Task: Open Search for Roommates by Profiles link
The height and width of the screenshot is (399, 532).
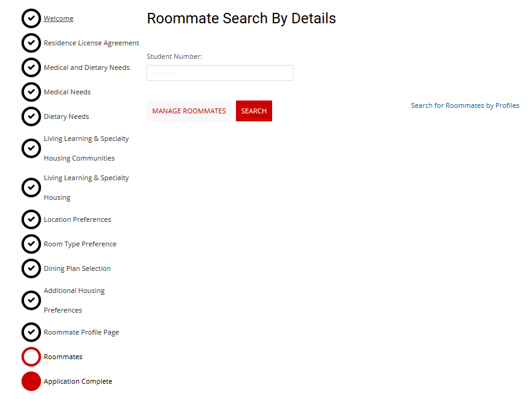Action: pyautogui.click(x=465, y=105)
